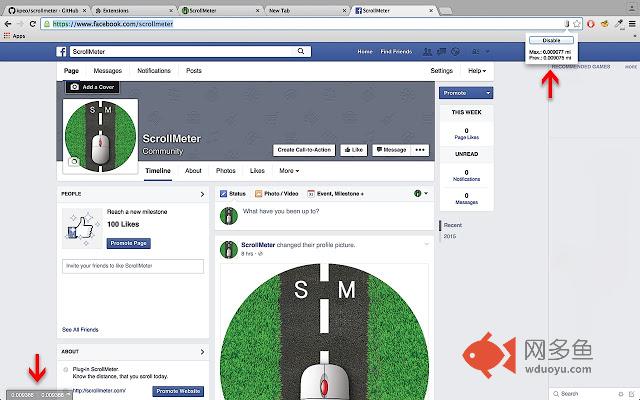Open the Chrome hamburger menu
Viewport: 640px width, 400px height.
click(x=632, y=24)
